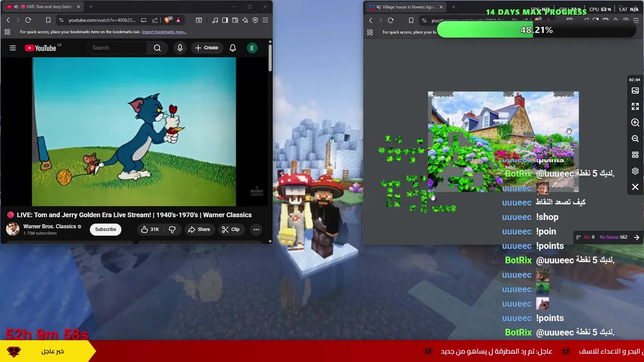Open Warner Bros. Classics channel name
This screenshot has height=362, width=644.
(x=50, y=226)
